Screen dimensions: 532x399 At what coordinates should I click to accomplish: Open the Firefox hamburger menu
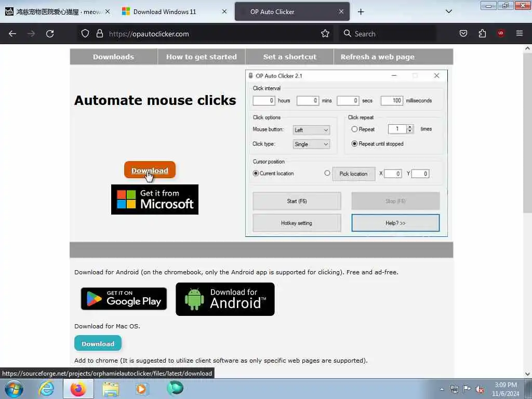pos(520,33)
